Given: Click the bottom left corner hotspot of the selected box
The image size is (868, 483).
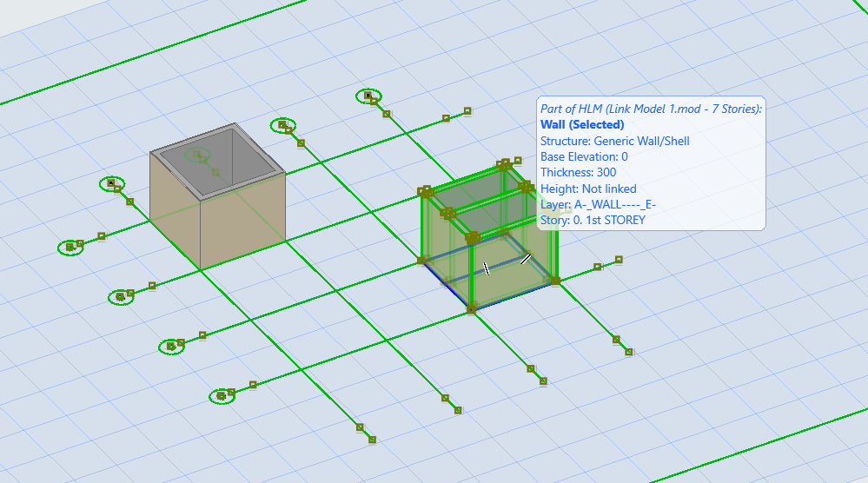Looking at the screenshot, I should 421,259.
